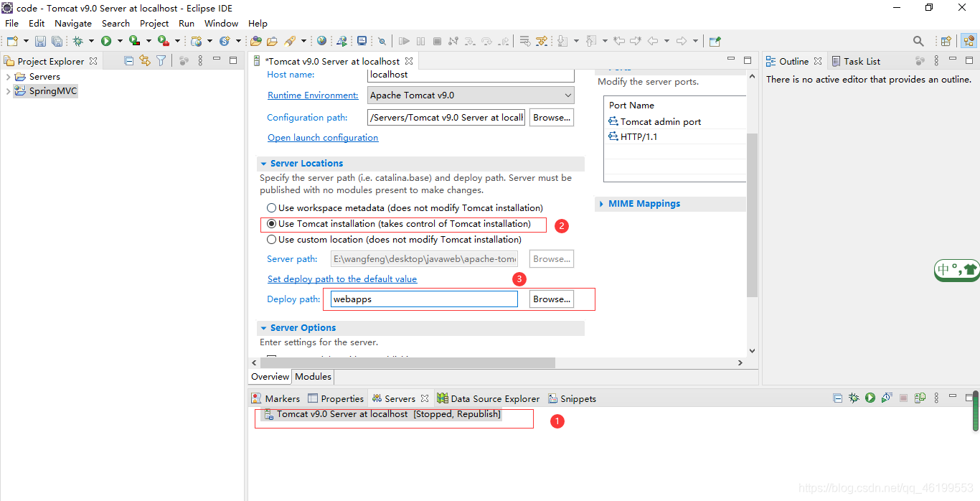Viewport: 980px width, 501px height.
Task: Click the New wizard toolbar icon
Action: 12,41
